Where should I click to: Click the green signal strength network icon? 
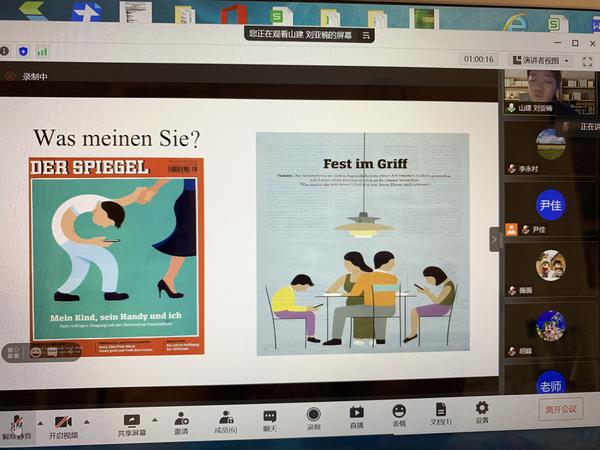coord(42,51)
